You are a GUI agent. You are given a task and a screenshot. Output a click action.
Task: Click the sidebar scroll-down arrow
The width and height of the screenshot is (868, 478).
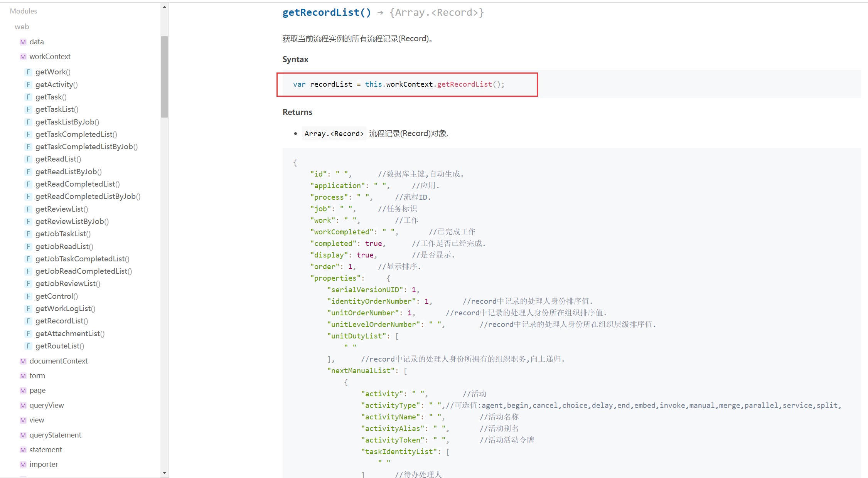pyautogui.click(x=165, y=473)
